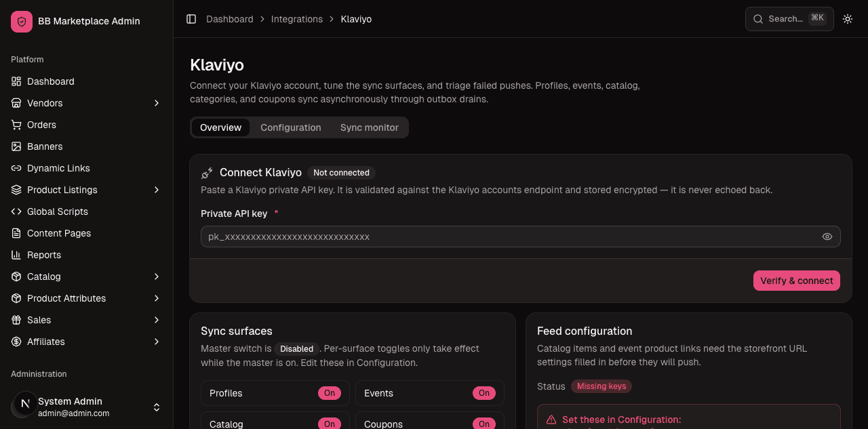Click the Sync surfaces heading
Viewport: 868px width, 429px height.
(237, 331)
